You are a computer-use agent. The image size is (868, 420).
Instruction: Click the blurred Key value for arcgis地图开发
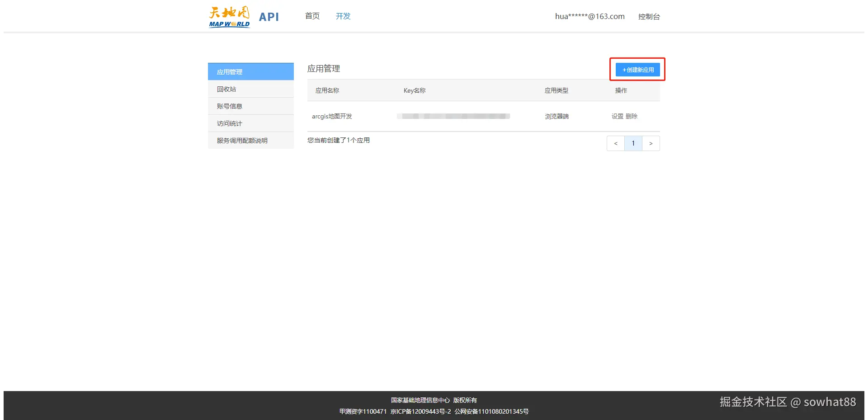(x=453, y=116)
